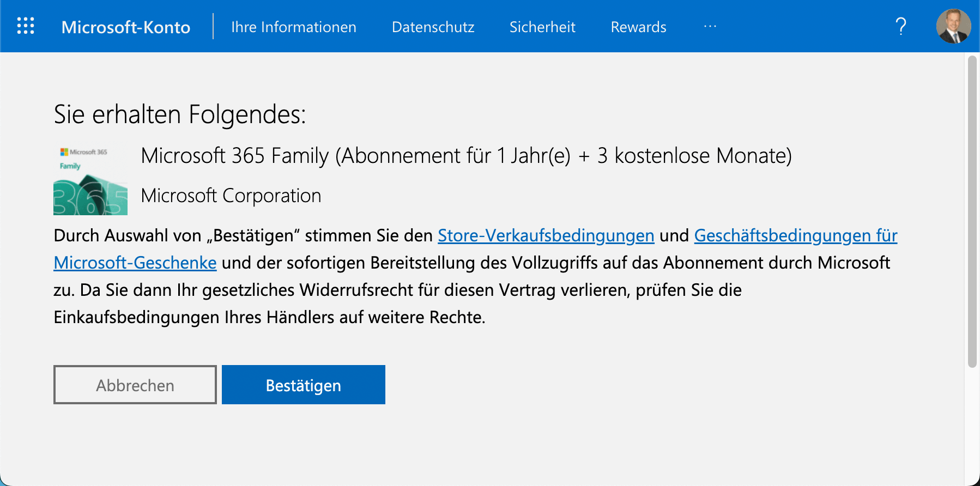This screenshot has height=486, width=980.
Task: Switch to the Sicherheit tab
Action: (x=542, y=27)
